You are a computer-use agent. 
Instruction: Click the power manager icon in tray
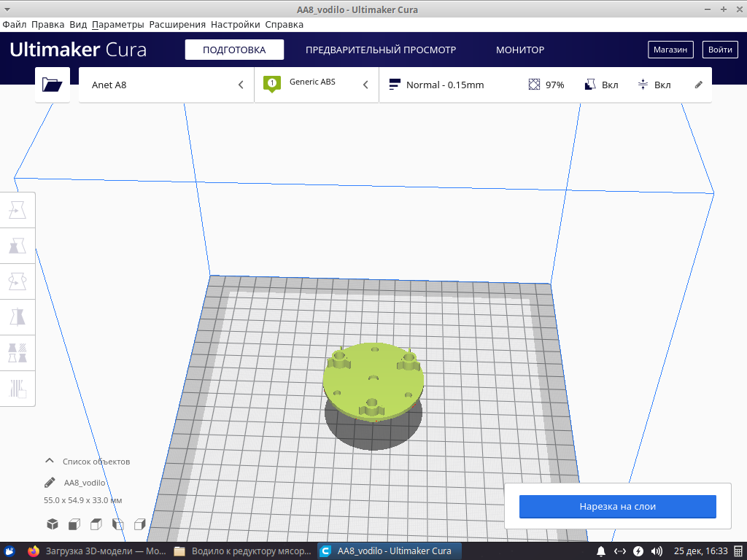tap(638, 551)
